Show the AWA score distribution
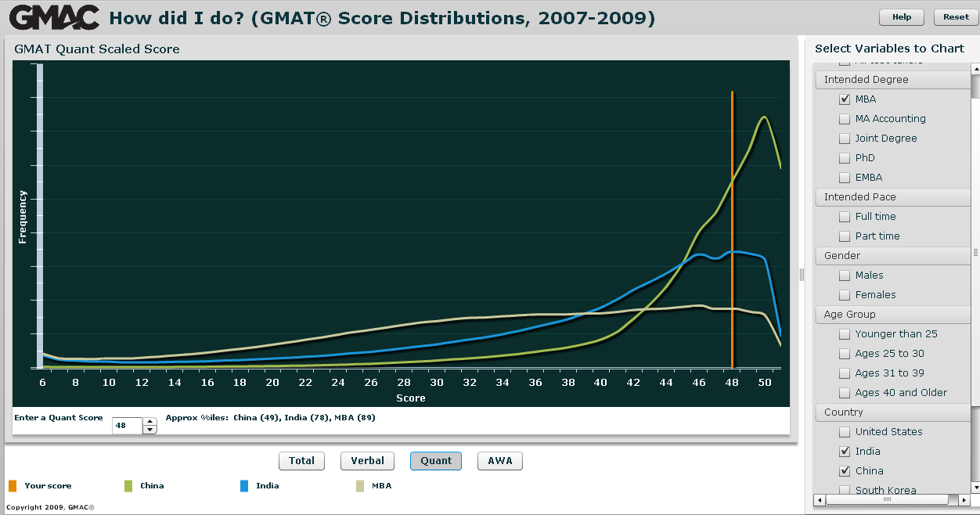The height and width of the screenshot is (515, 980). [x=500, y=461]
